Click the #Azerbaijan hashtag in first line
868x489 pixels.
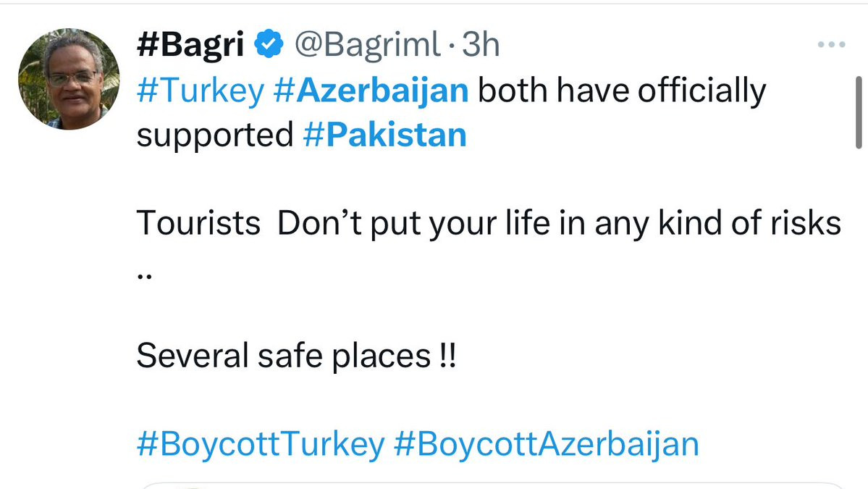pos(372,91)
